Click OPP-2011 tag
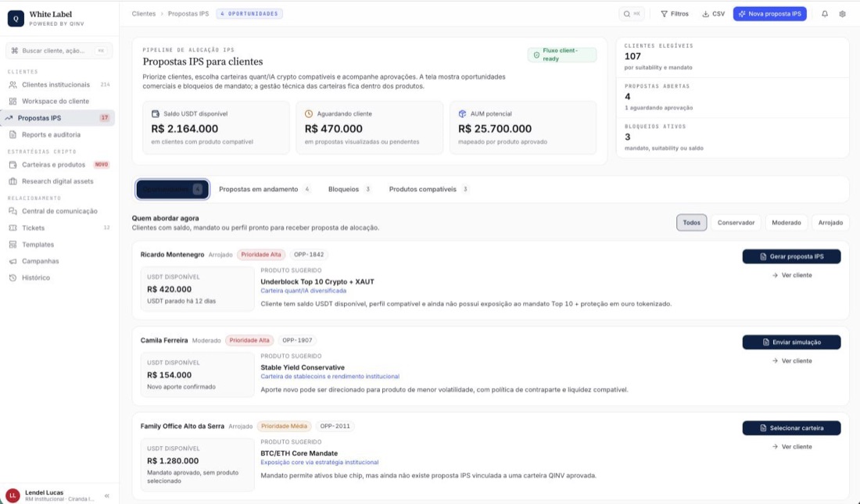The width and height of the screenshot is (860, 504). (335, 426)
